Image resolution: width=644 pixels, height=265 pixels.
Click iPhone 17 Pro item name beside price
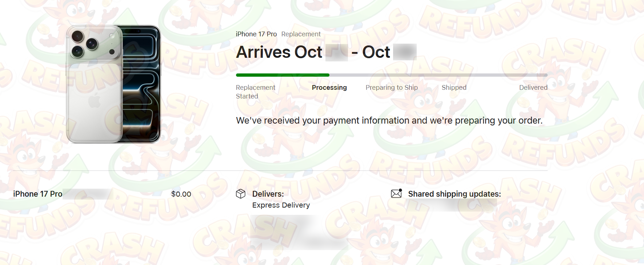pos(37,194)
